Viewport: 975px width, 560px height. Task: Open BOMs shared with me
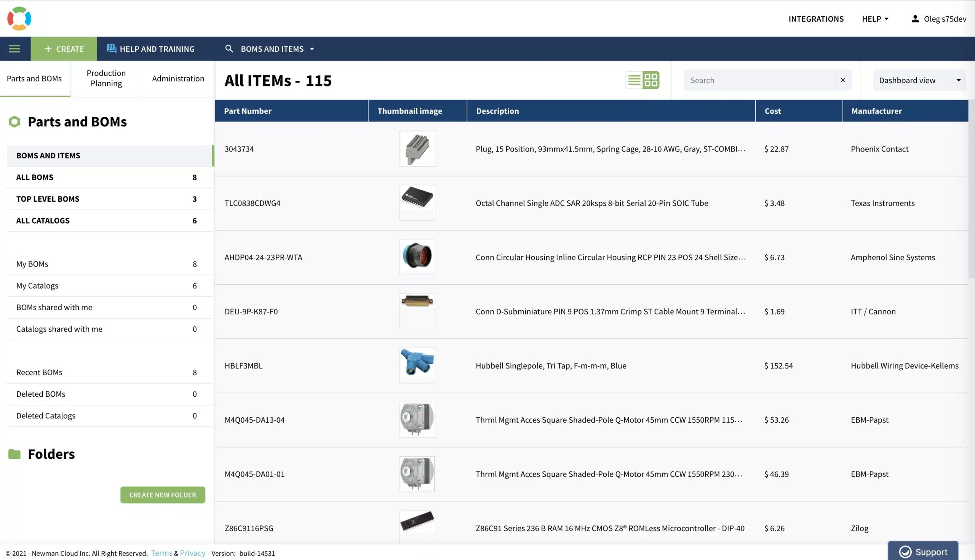tap(110, 307)
